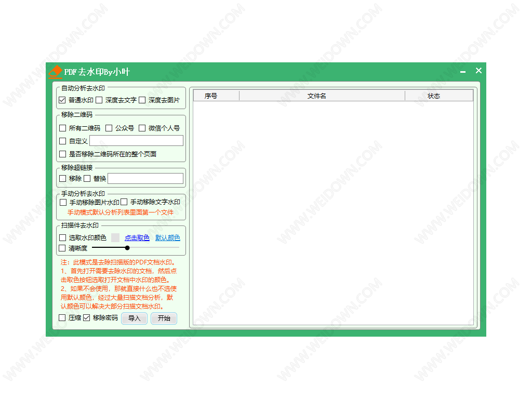Enable the 自定义 checkbox

(x=62, y=141)
